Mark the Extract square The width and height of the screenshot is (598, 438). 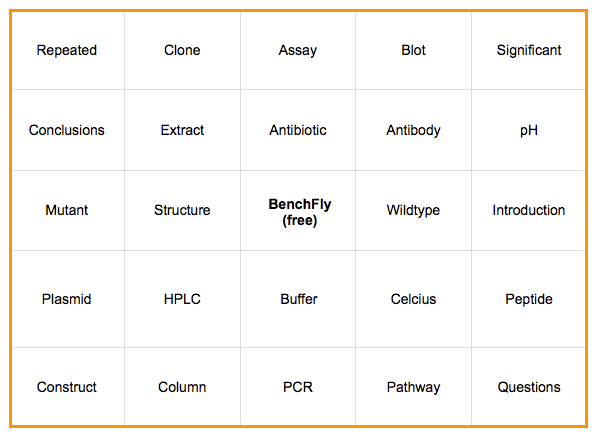pos(182,130)
